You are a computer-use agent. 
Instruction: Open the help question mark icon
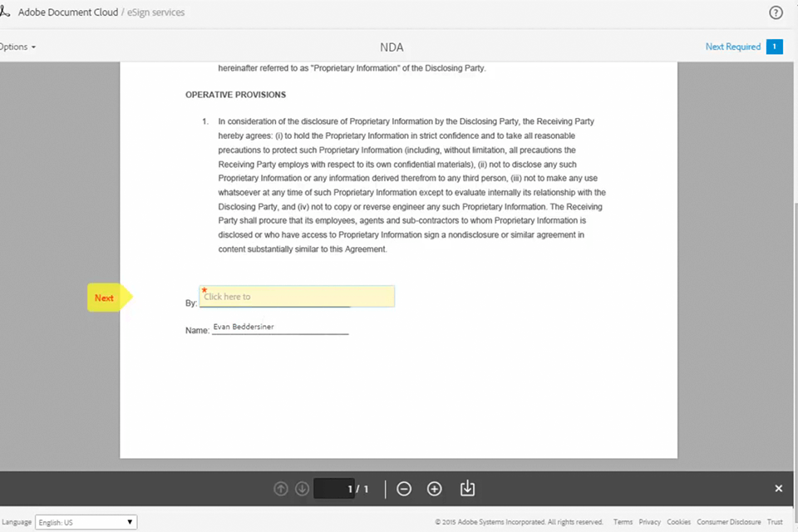click(776, 12)
